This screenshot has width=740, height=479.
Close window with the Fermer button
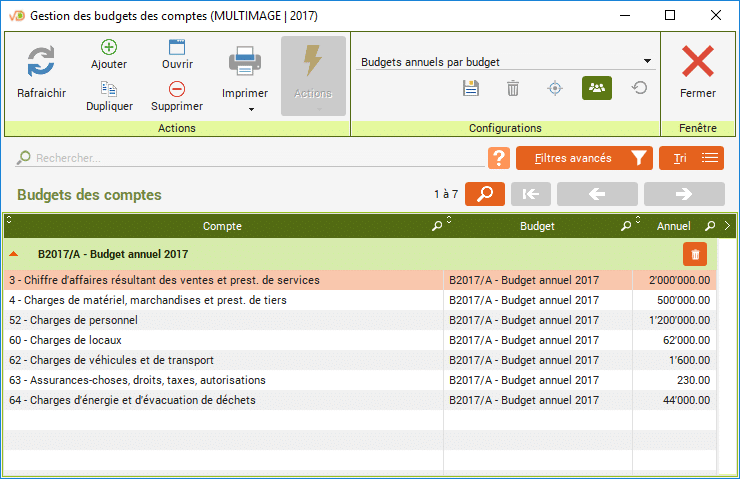point(697,70)
